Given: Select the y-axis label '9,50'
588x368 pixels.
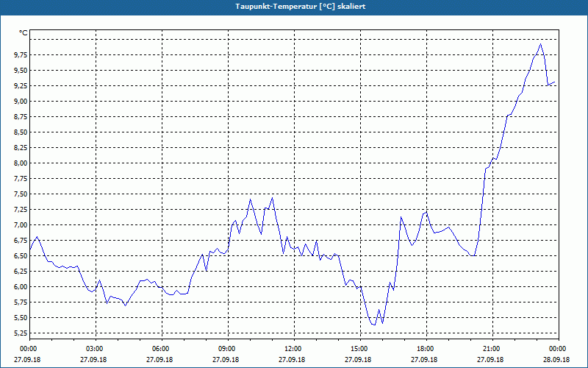Looking at the screenshot, I should click(21, 71).
